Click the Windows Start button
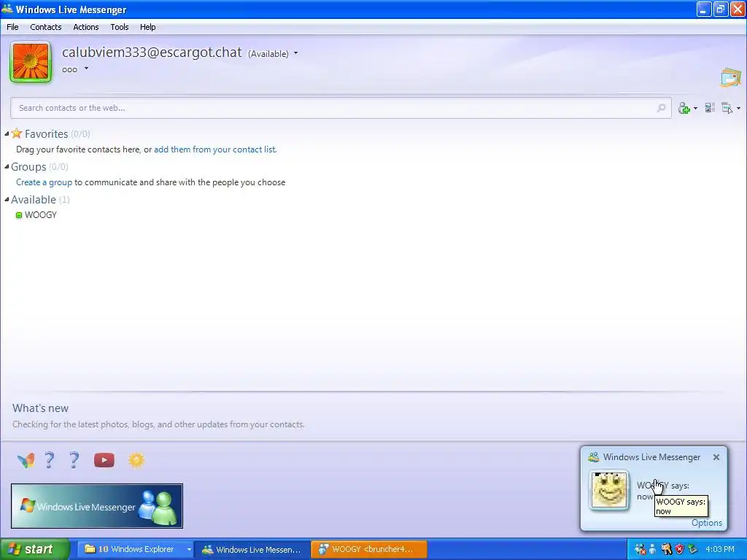The height and width of the screenshot is (560, 747). point(35,549)
